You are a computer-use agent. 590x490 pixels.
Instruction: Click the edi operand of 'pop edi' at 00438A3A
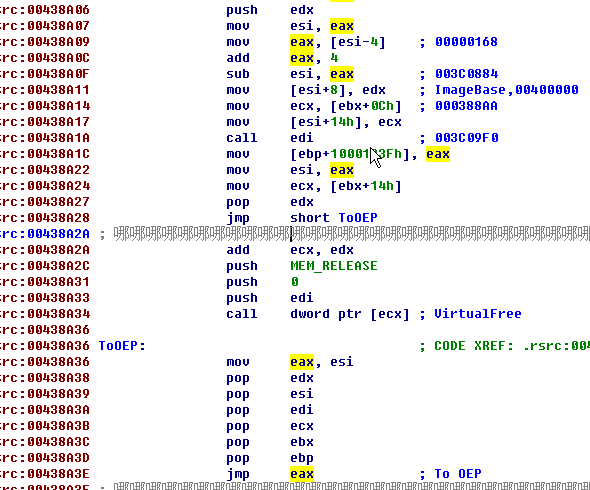(302, 410)
